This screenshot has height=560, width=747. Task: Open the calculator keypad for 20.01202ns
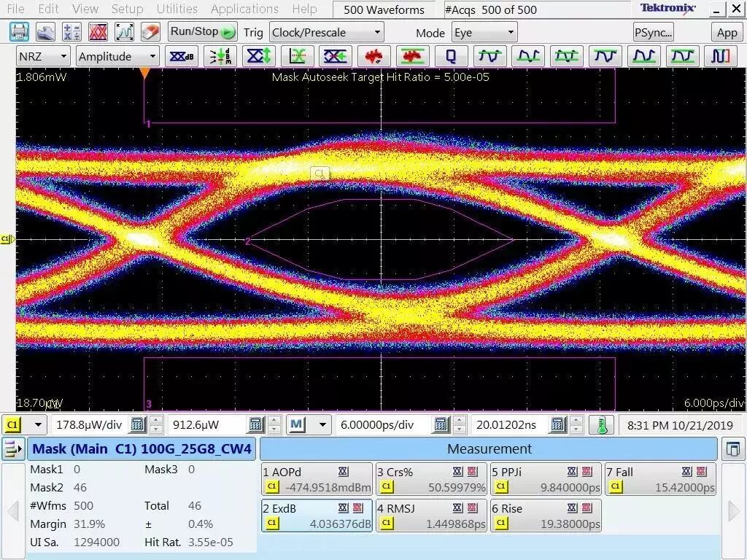click(558, 424)
